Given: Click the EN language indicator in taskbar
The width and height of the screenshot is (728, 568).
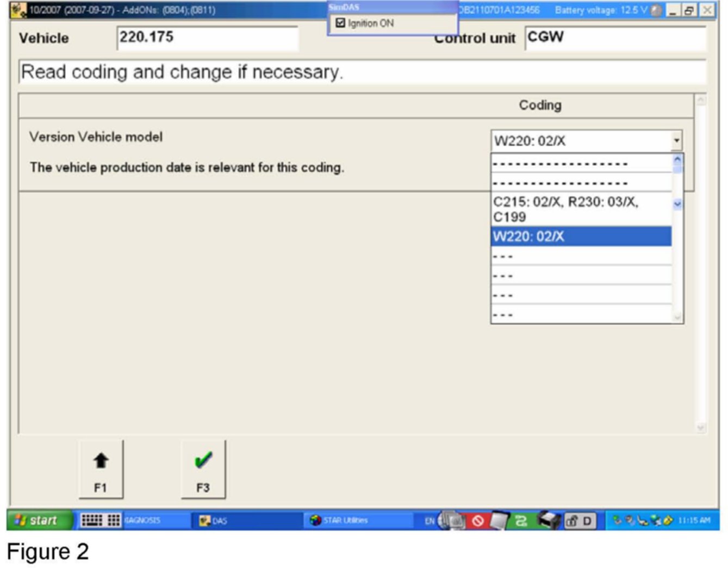Looking at the screenshot, I should (430, 521).
